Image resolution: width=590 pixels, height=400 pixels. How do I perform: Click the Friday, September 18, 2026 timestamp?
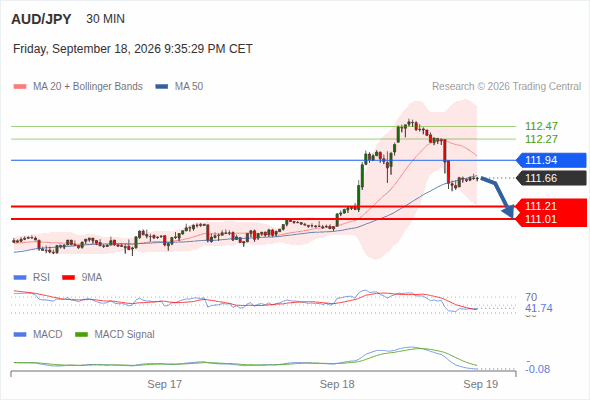pos(133,49)
